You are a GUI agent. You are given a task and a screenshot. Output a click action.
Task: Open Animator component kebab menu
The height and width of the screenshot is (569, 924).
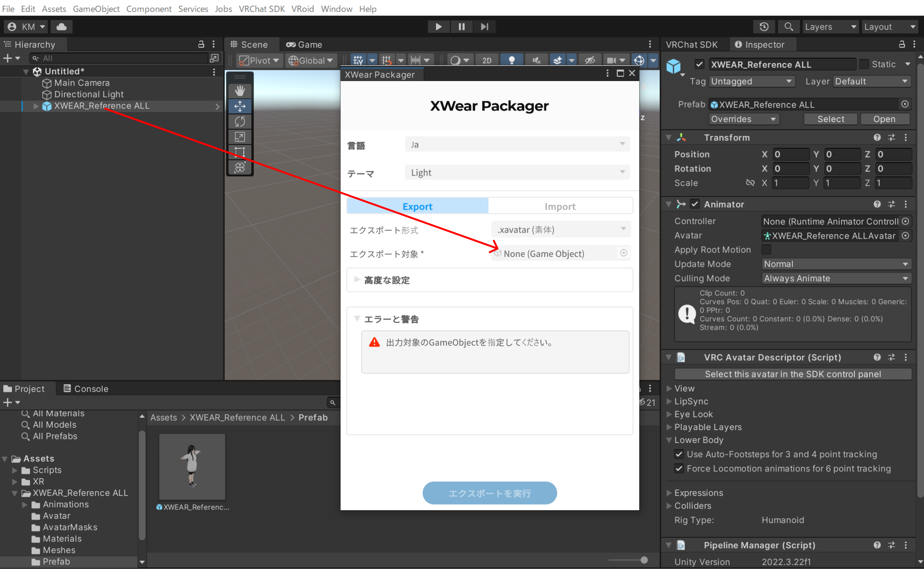[x=906, y=204]
